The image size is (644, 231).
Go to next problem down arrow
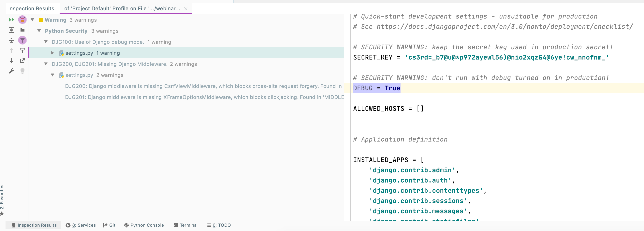pyautogui.click(x=11, y=61)
